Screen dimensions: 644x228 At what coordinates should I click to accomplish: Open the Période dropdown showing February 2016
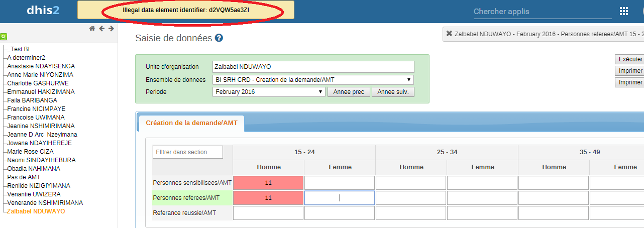coord(269,92)
